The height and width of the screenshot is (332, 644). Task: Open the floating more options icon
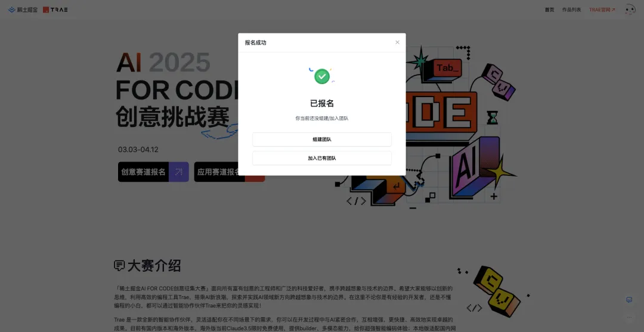click(x=629, y=317)
